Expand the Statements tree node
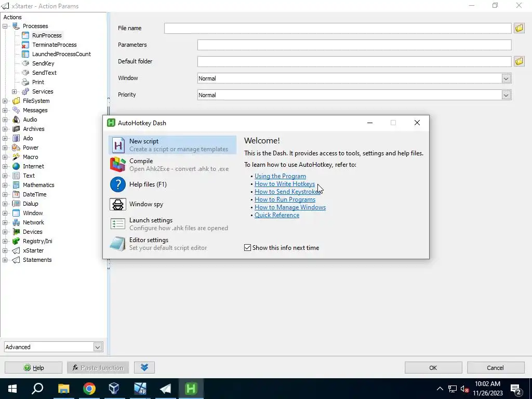Screen dimensions: 532x399 tap(5, 260)
